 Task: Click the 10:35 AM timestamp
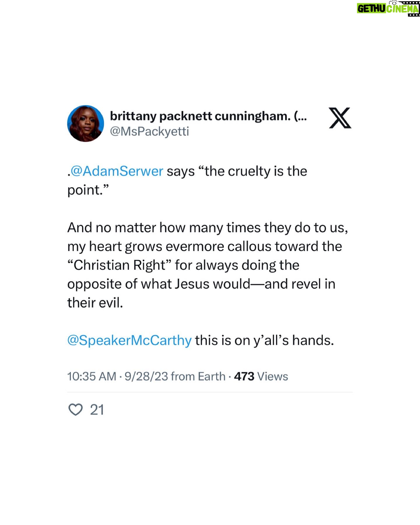click(x=92, y=376)
